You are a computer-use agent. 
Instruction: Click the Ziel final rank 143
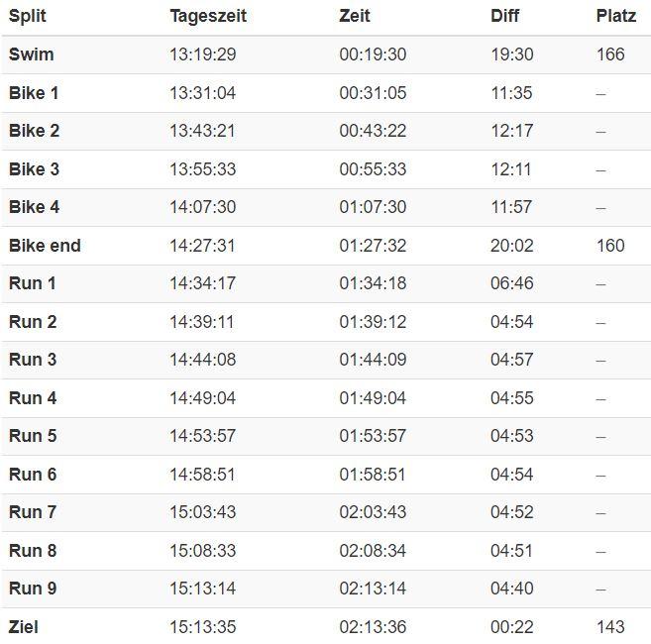click(610, 627)
